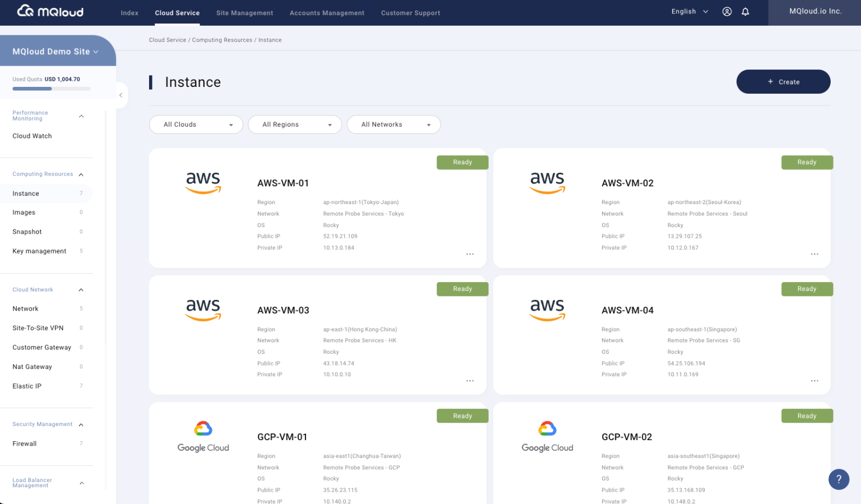Toggle the Ready status badge on AWS-VM-01
The height and width of the screenshot is (504, 861).
(x=462, y=162)
